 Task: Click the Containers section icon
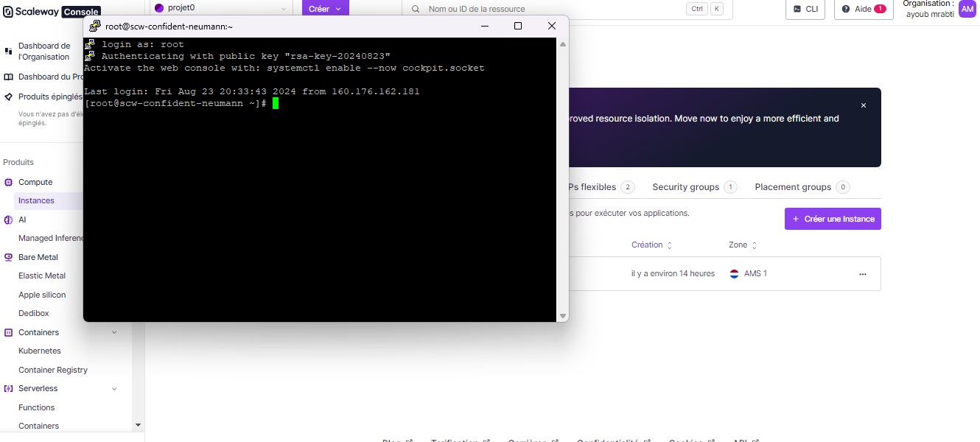[9, 332]
